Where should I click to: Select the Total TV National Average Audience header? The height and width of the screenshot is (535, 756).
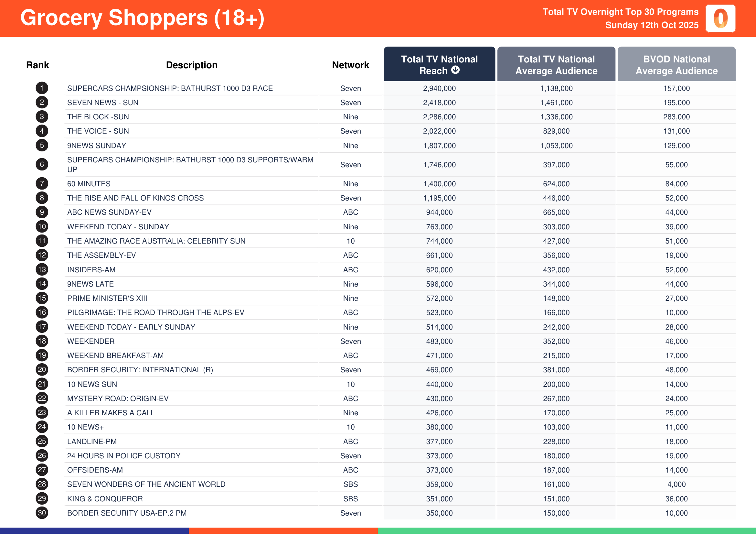click(x=556, y=65)
